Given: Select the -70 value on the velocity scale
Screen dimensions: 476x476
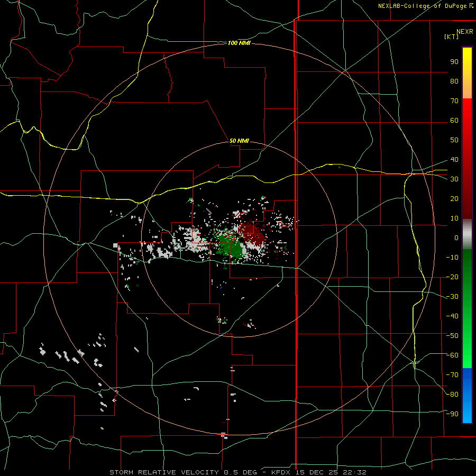Looking at the screenshot, I should [x=452, y=375].
